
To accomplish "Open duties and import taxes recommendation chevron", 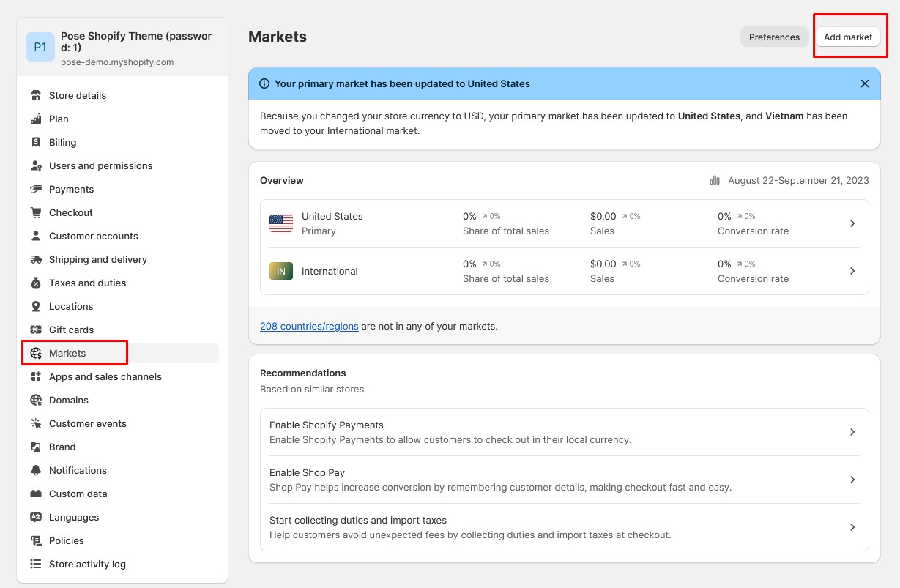I will coord(852,527).
